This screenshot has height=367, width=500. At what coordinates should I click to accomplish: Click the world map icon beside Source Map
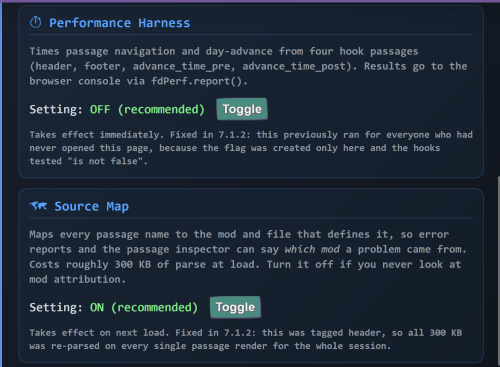point(38,206)
